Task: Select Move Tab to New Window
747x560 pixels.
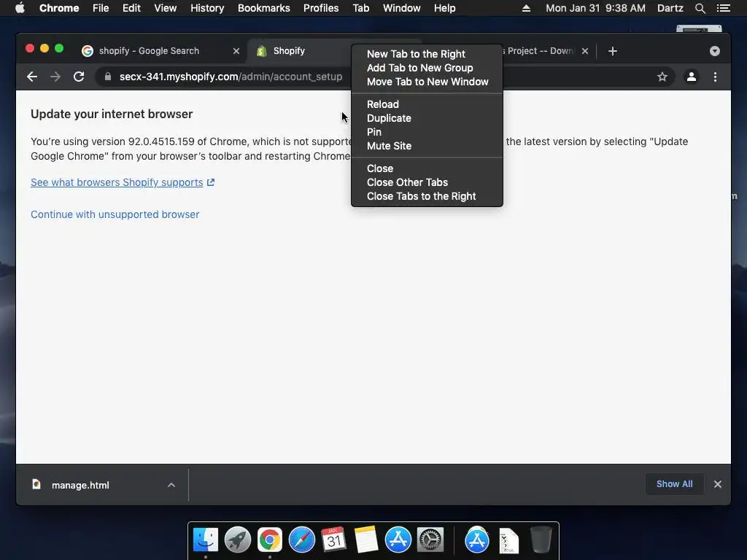Action: pos(427,82)
